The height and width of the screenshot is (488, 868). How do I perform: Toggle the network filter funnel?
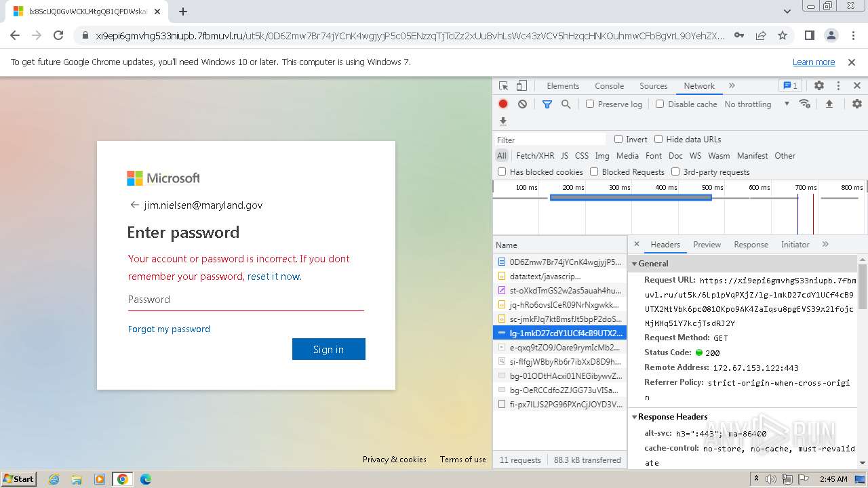[547, 104]
